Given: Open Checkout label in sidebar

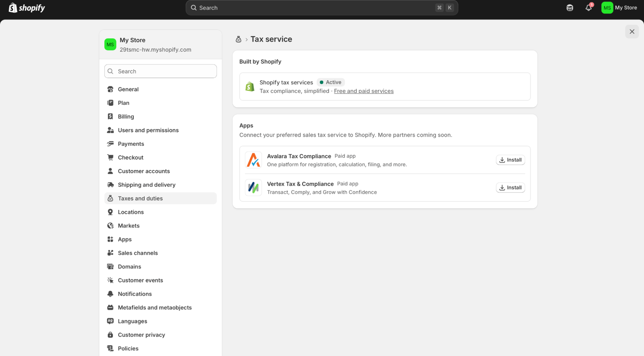Looking at the screenshot, I should pyautogui.click(x=130, y=157).
